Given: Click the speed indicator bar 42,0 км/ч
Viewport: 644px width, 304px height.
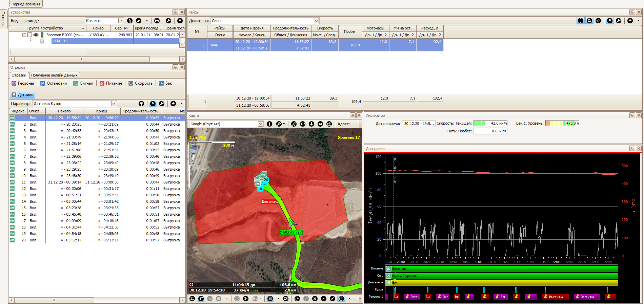Looking at the screenshot, I should (x=490, y=123).
